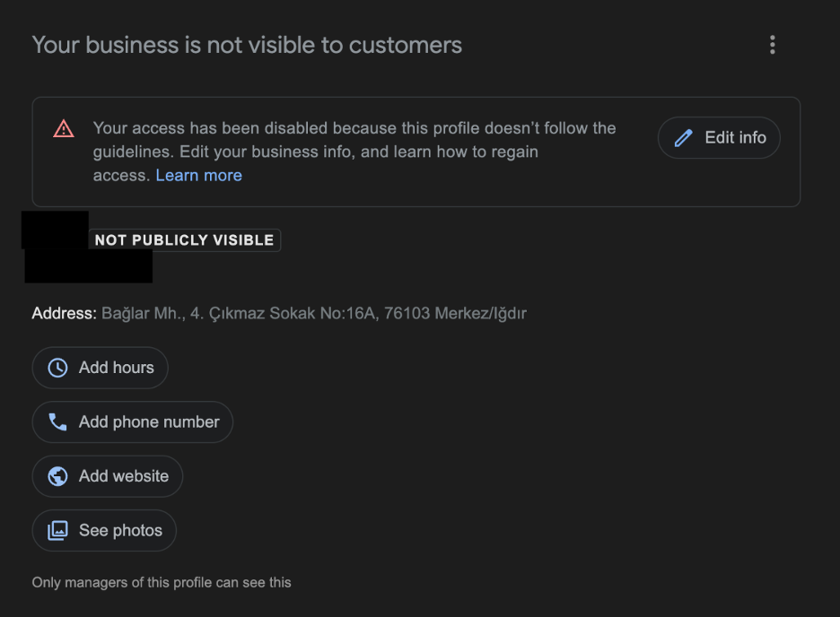Click the clock icon beside Add hours
The width and height of the screenshot is (840, 617).
pos(57,367)
